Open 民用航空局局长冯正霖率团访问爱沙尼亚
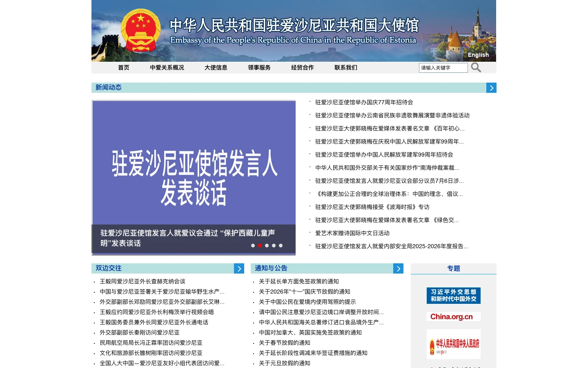Viewport: 588px width, 368px height. point(151,343)
